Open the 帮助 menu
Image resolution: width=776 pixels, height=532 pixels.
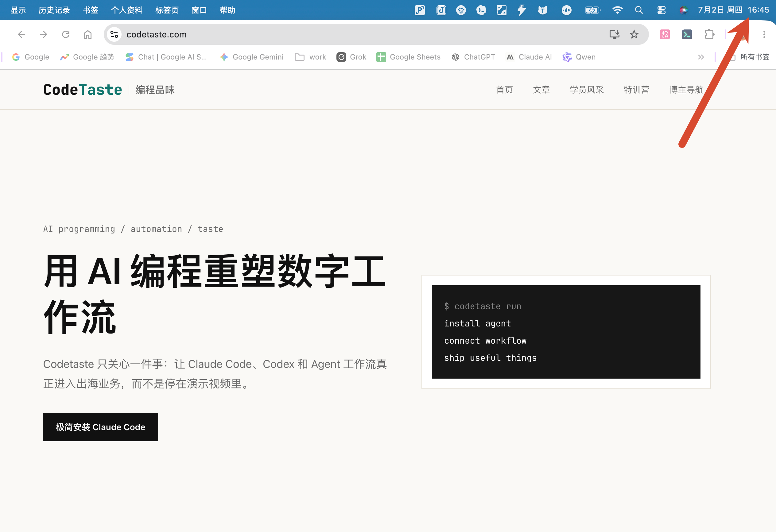point(227,10)
